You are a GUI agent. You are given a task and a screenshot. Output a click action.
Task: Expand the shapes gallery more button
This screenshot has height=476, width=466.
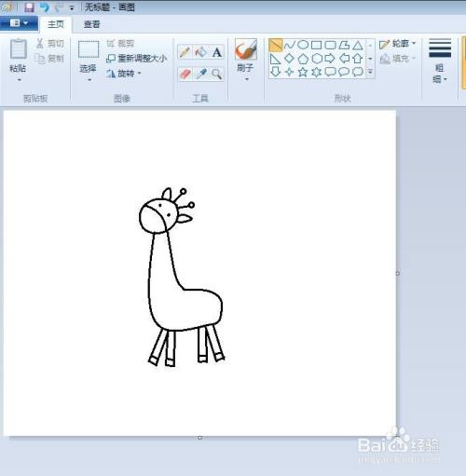point(370,72)
